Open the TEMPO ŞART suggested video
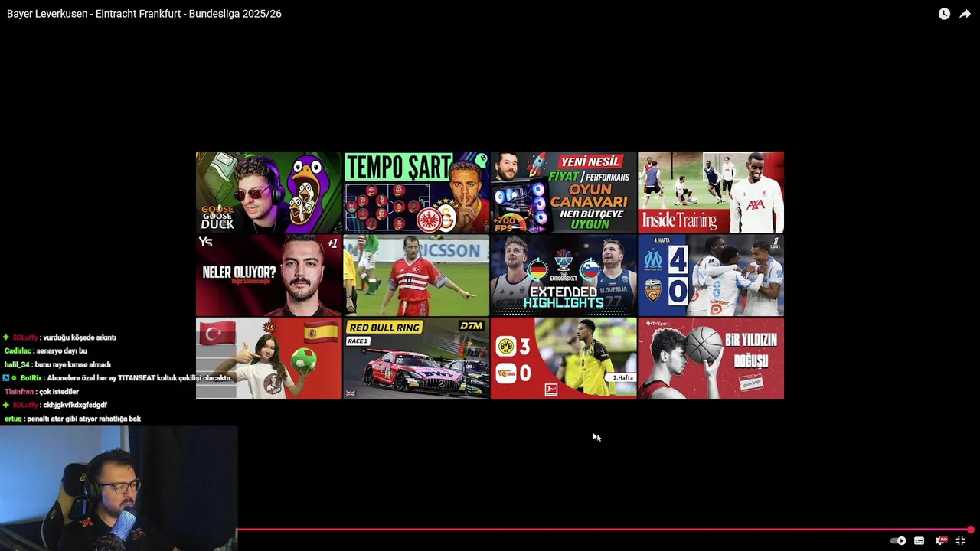This screenshot has height=551, width=980. pos(416,192)
